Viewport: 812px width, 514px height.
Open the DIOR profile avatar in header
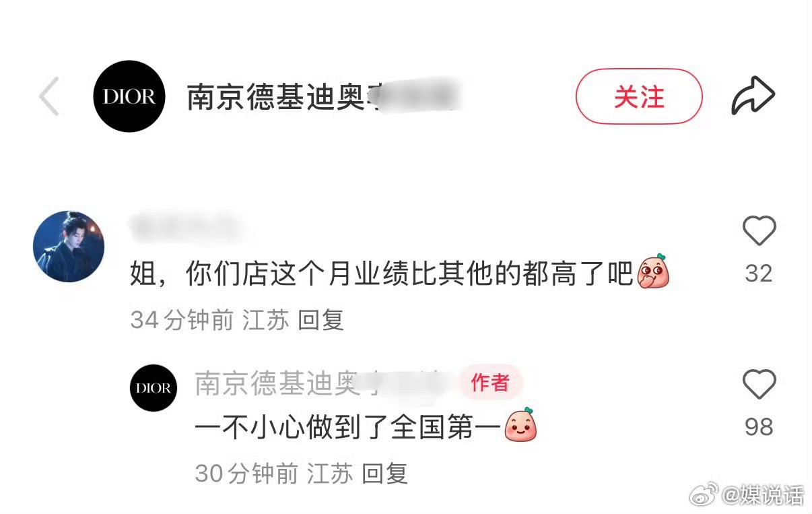click(x=129, y=96)
